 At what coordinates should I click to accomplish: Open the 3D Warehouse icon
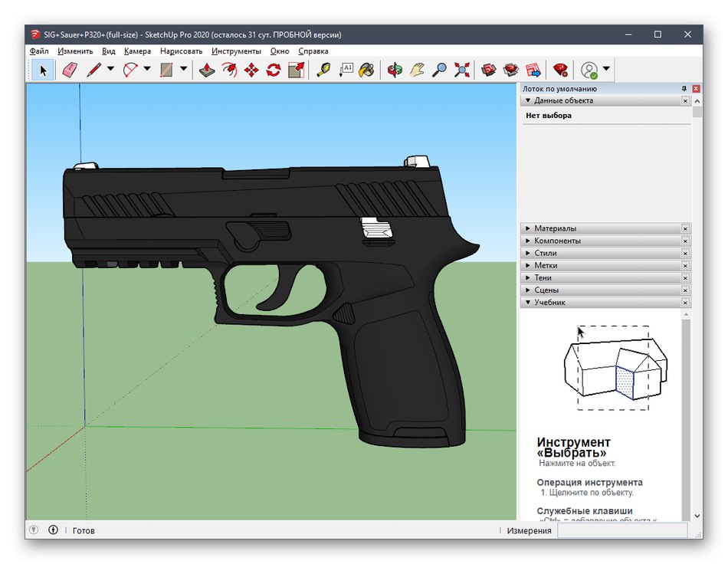[488, 70]
